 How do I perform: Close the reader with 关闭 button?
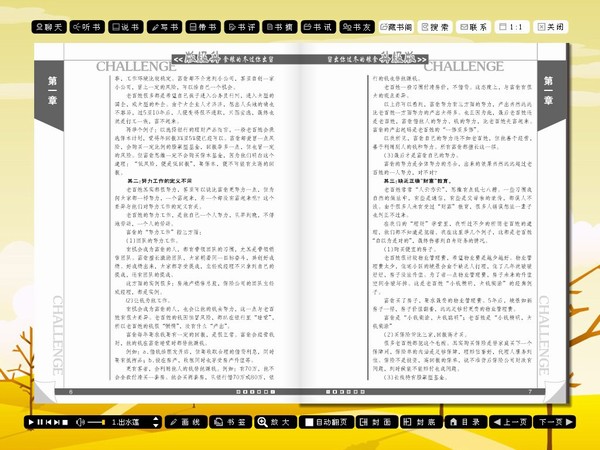tap(551, 27)
